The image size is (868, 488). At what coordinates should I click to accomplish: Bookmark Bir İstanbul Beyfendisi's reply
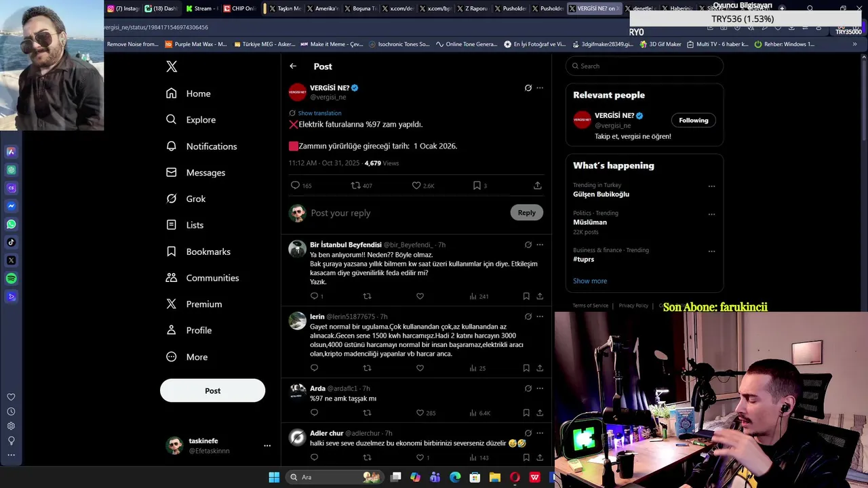click(x=526, y=296)
